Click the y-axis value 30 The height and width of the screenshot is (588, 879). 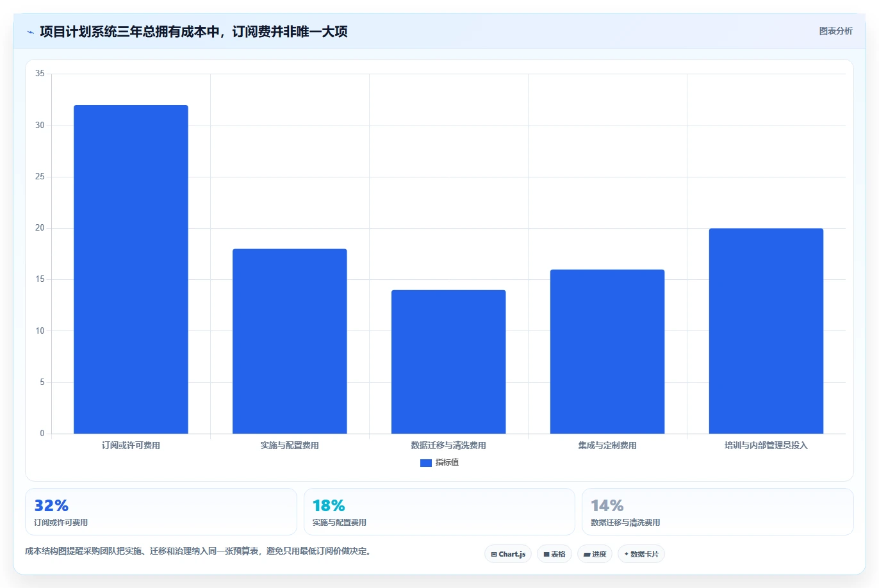point(40,126)
